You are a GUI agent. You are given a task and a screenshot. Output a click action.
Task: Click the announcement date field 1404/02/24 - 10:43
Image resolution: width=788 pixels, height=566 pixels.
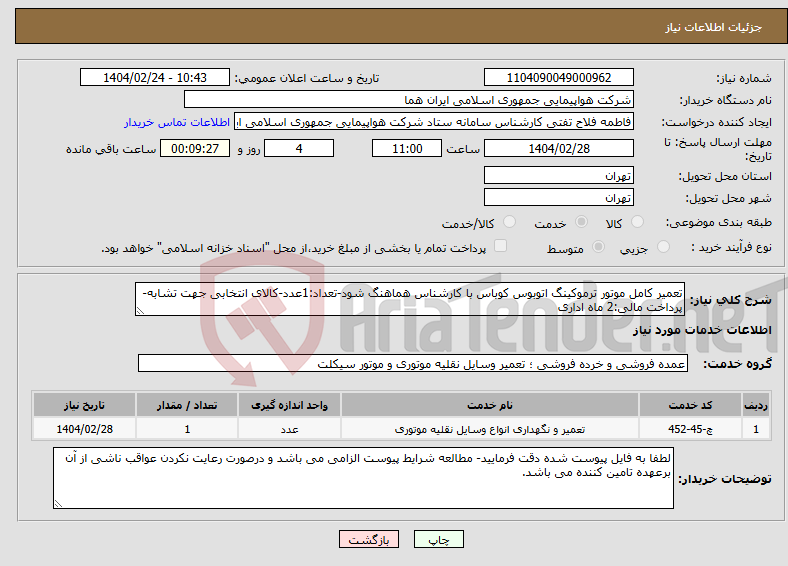click(x=155, y=77)
